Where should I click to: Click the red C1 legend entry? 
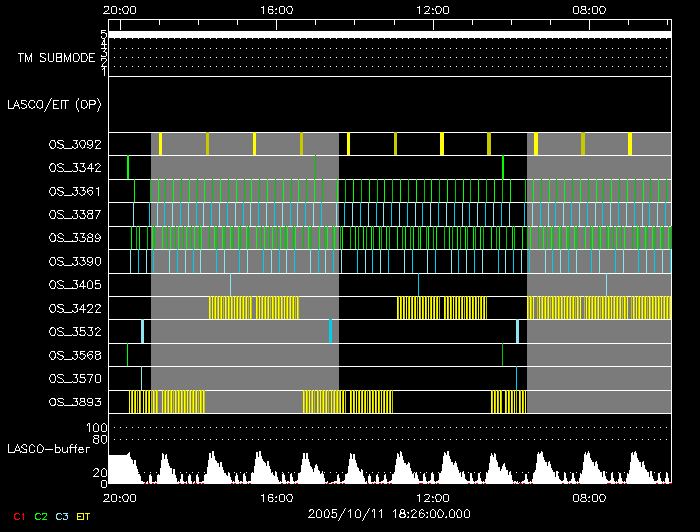coord(17,516)
